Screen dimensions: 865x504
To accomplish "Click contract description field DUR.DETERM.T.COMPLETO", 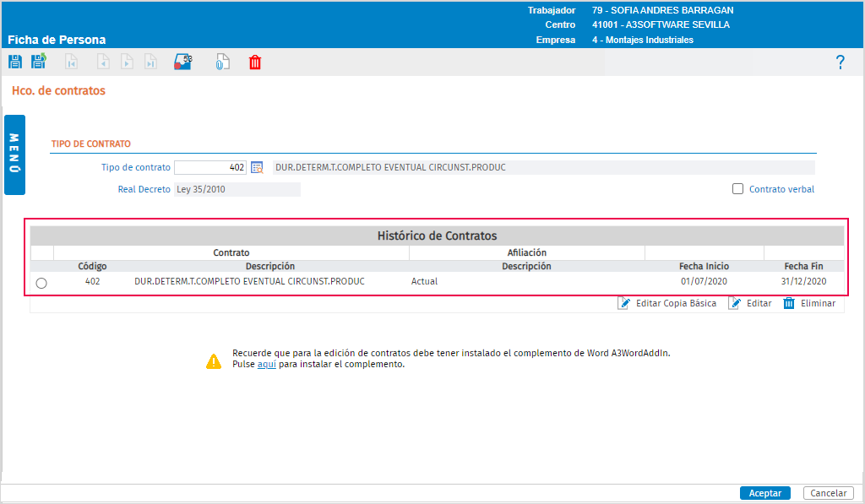I will (x=543, y=168).
